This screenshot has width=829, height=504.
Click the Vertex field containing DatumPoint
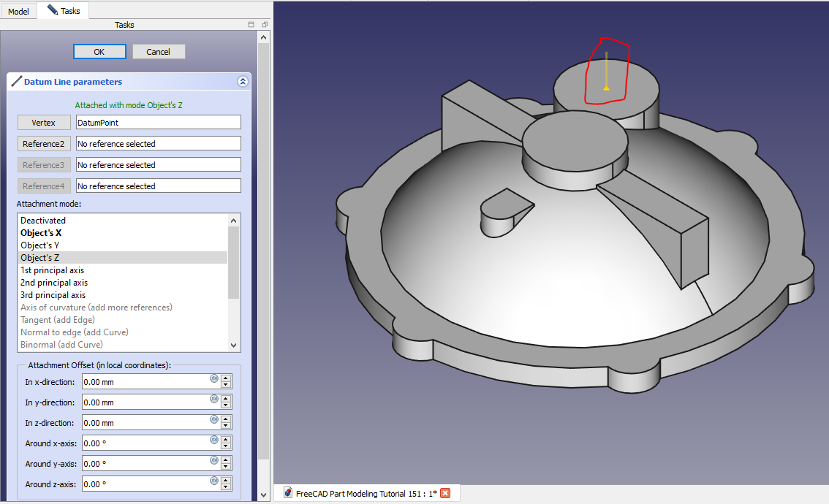click(x=158, y=123)
